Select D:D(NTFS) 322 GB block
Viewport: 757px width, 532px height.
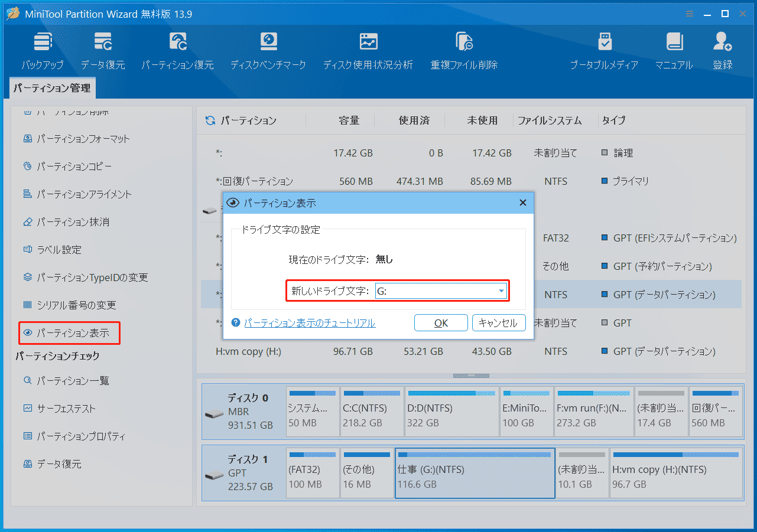(x=451, y=412)
